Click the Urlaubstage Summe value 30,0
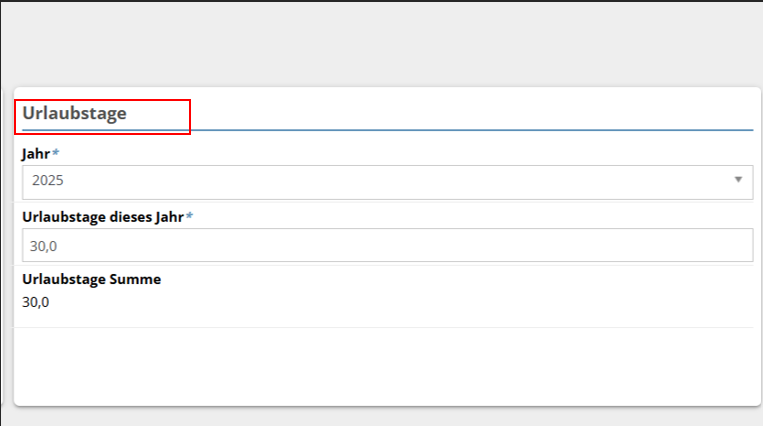The image size is (763, 426). point(35,301)
